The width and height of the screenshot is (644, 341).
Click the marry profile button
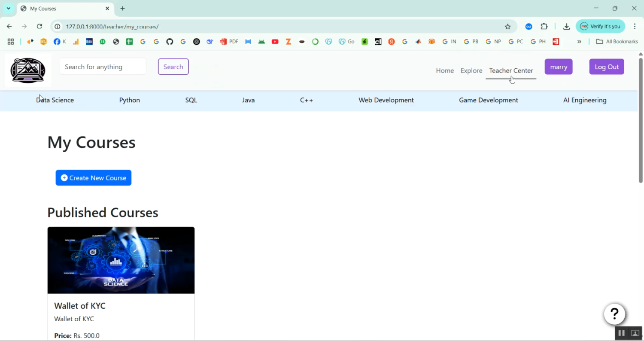tap(558, 67)
